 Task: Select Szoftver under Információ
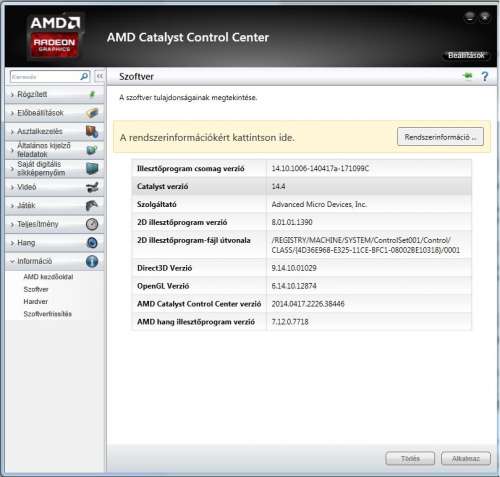(36, 289)
